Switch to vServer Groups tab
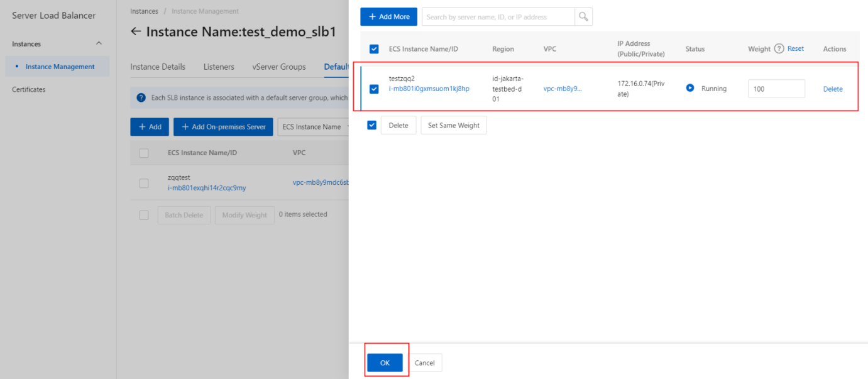 279,67
